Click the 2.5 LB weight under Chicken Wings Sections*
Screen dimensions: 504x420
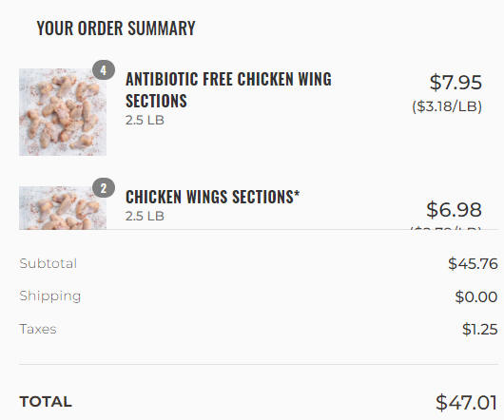click(x=145, y=216)
